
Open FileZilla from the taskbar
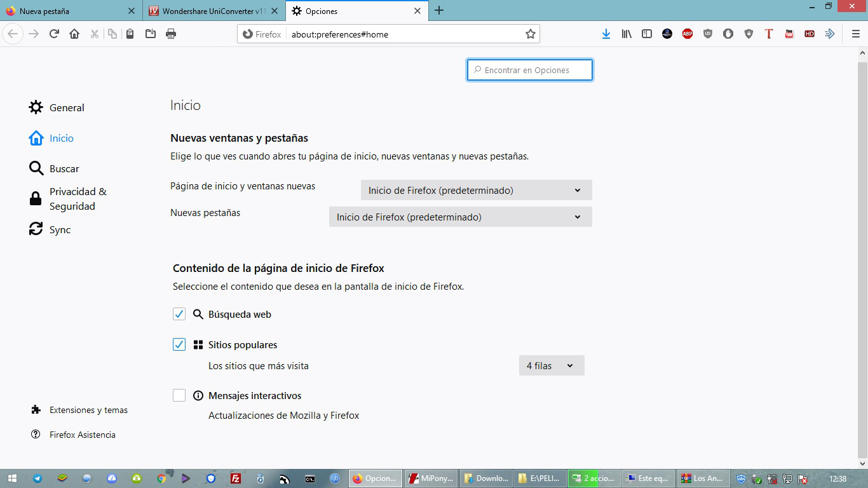tap(236, 478)
